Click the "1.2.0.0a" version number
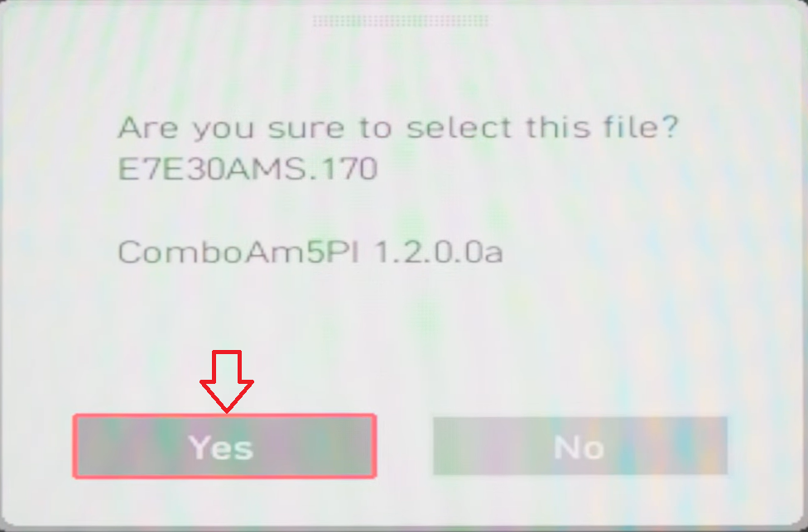Screen dimensions: 808x532 pos(437,252)
